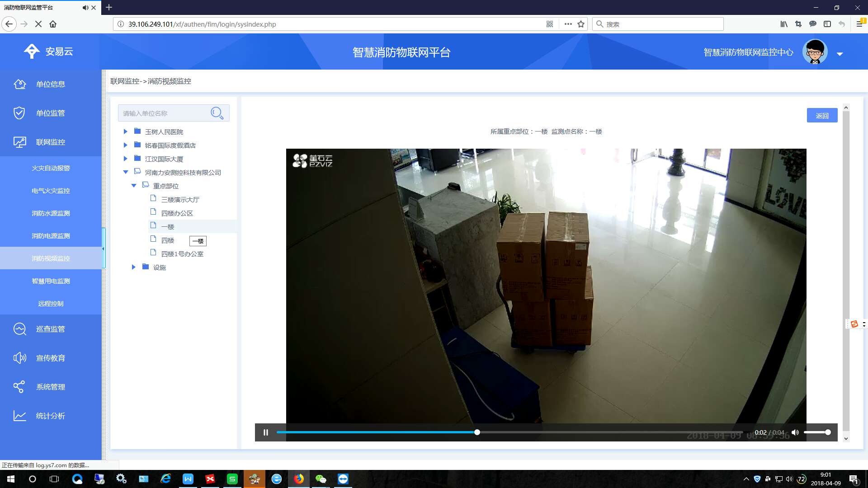The height and width of the screenshot is (488, 868).
Task: Select the 消防视频监控 submenu item
Action: point(51,258)
